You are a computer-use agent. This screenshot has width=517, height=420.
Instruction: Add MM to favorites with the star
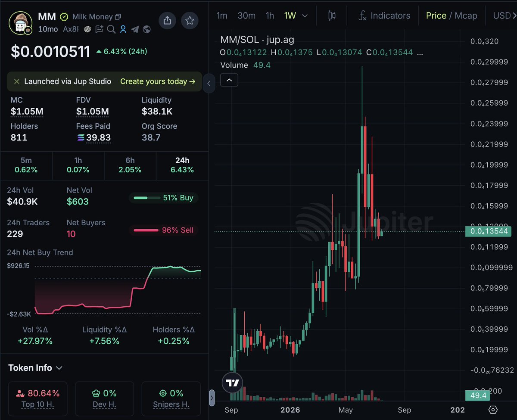(x=190, y=20)
